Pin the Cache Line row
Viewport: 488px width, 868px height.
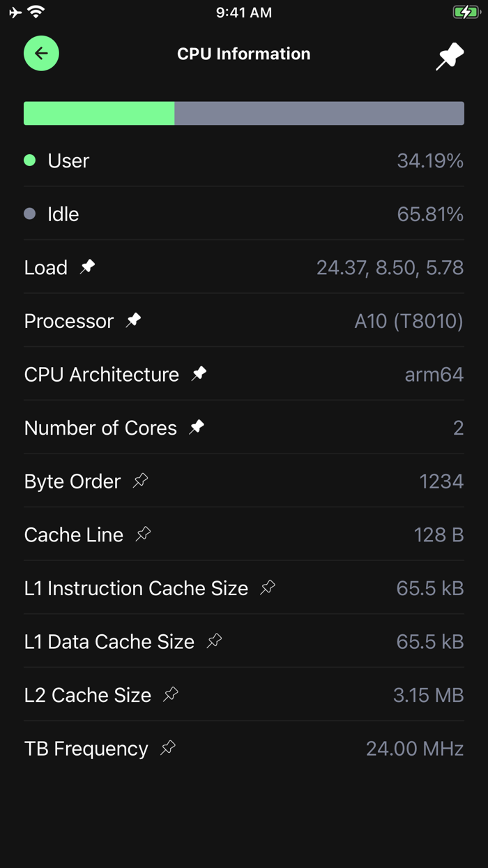click(x=144, y=534)
